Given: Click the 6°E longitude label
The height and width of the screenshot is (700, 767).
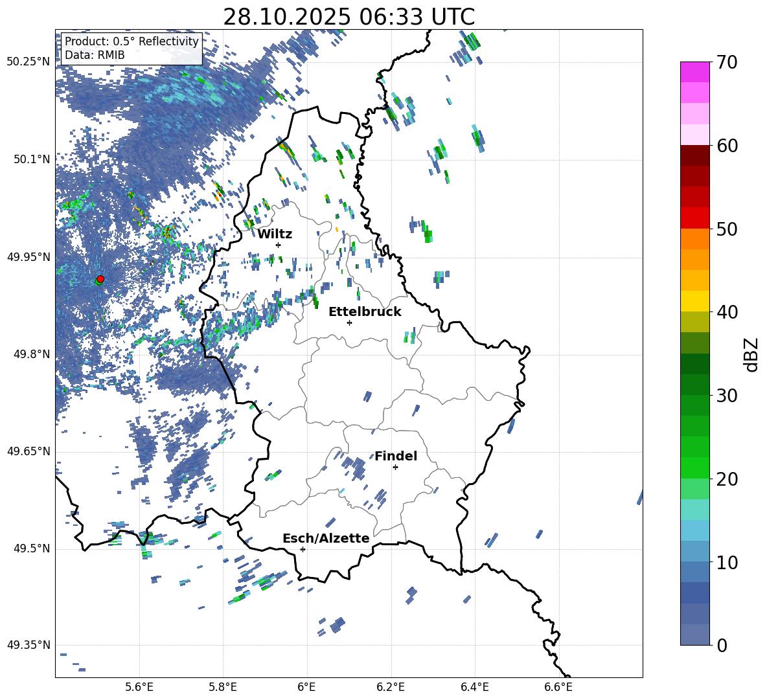Looking at the screenshot, I should pyautogui.click(x=306, y=687).
